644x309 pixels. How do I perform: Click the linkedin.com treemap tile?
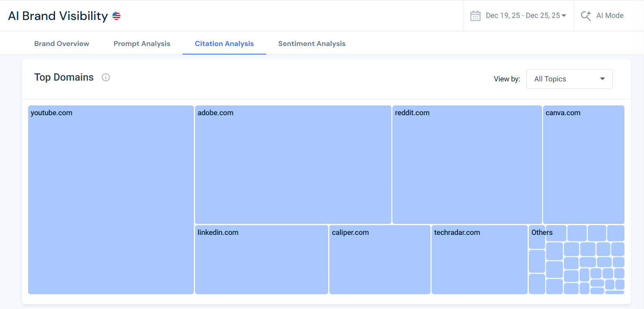pos(261,260)
